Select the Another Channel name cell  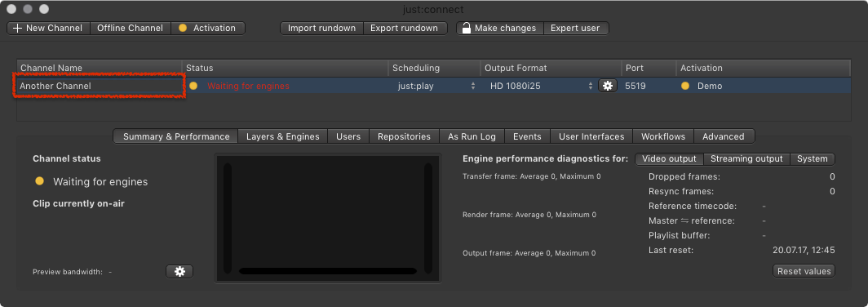coord(99,86)
